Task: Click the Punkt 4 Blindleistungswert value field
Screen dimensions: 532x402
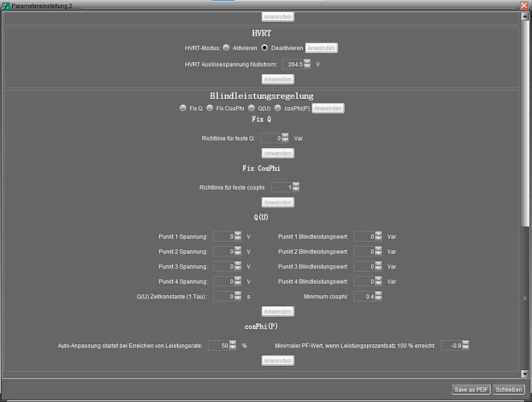Action: [x=365, y=281]
